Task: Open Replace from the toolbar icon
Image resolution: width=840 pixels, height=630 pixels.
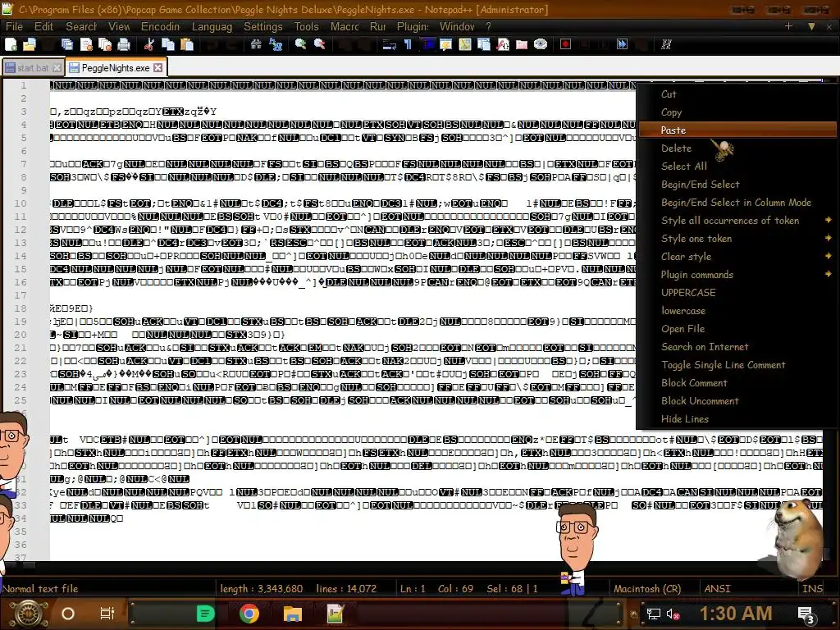Action: pyautogui.click(x=276, y=44)
